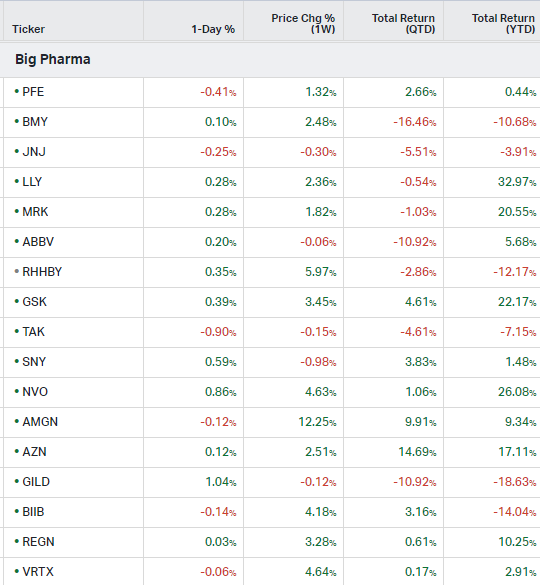The height and width of the screenshot is (585, 540).
Task: Select ABBV YTD return 5.68%
Action: pyautogui.click(x=521, y=242)
